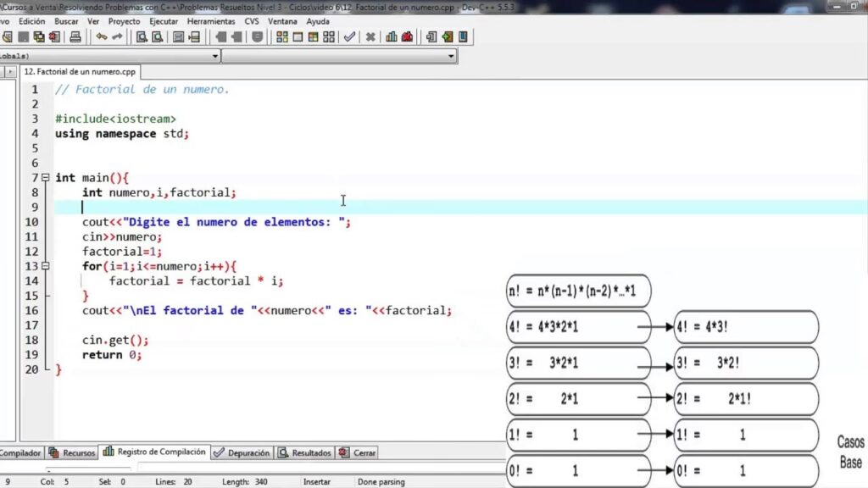Open Find using the magnifier toolbar icon
This screenshot has width=868, height=488.
click(x=142, y=36)
